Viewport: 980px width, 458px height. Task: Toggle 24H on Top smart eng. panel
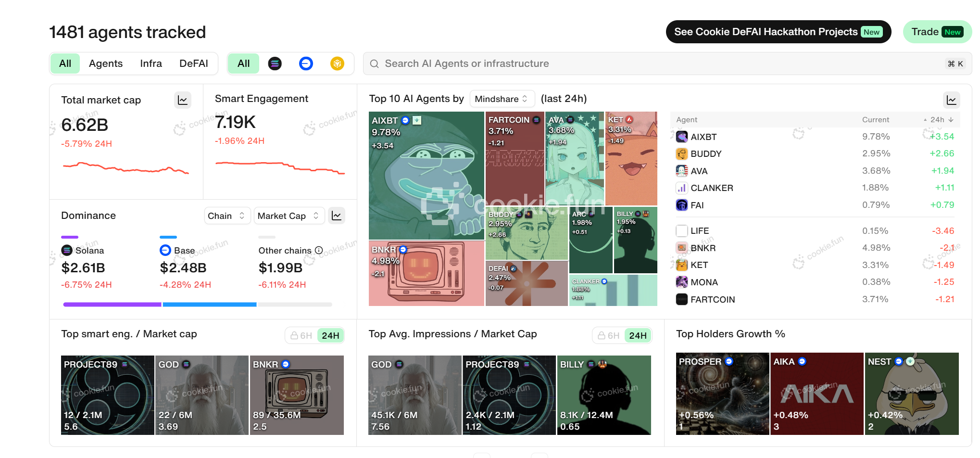(330, 335)
